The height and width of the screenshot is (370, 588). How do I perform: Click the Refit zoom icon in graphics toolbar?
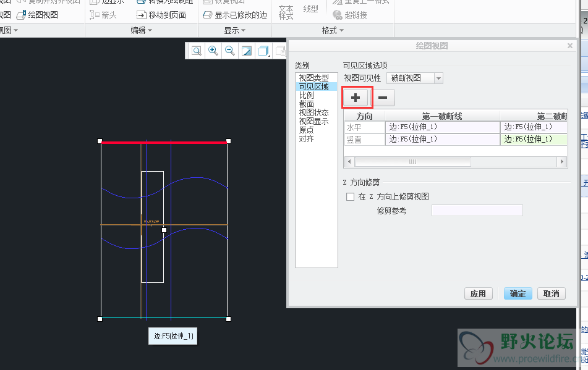point(197,51)
